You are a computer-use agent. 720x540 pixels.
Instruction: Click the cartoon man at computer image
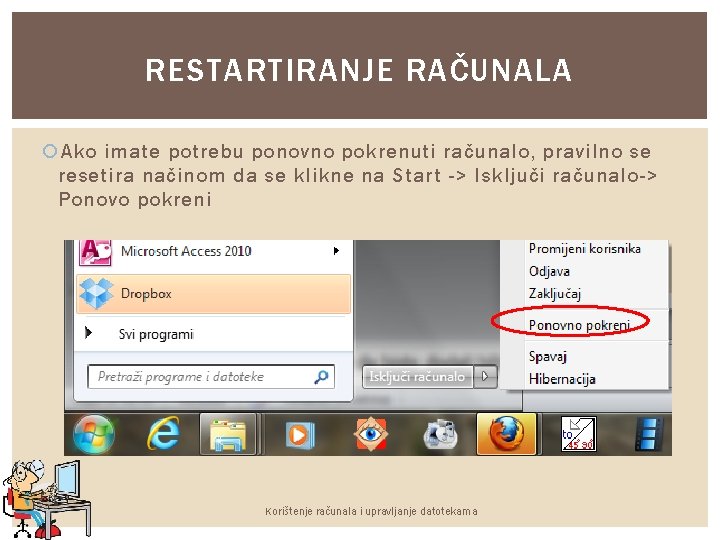(x=46, y=499)
